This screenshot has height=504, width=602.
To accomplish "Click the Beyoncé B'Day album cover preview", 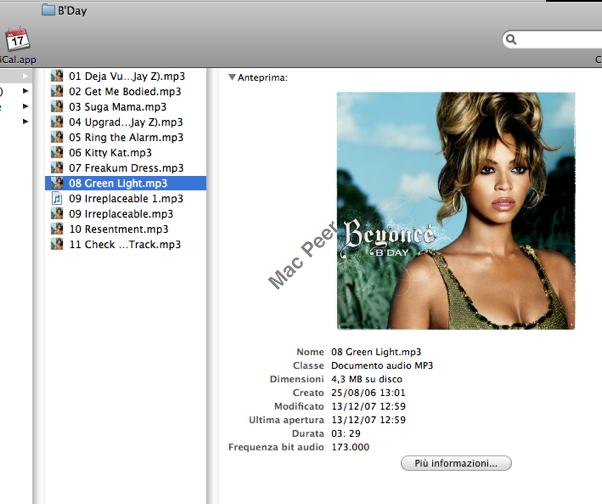I will [x=456, y=211].
